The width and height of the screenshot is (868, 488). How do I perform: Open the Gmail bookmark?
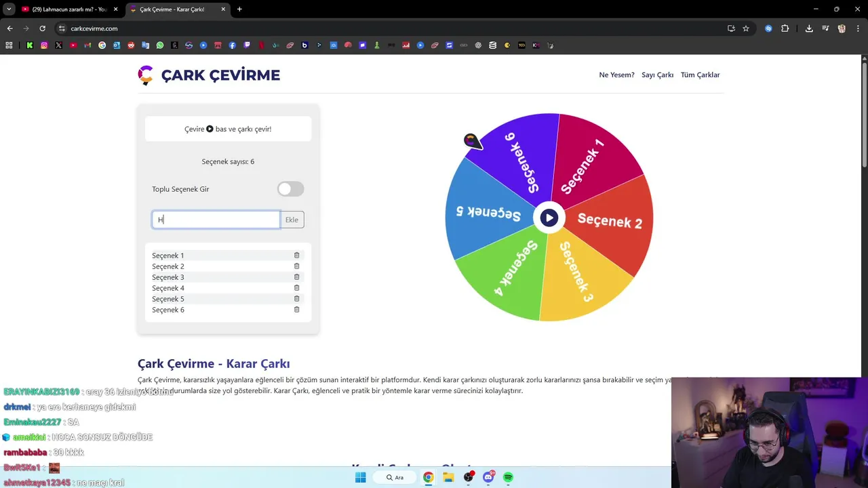pos(87,45)
